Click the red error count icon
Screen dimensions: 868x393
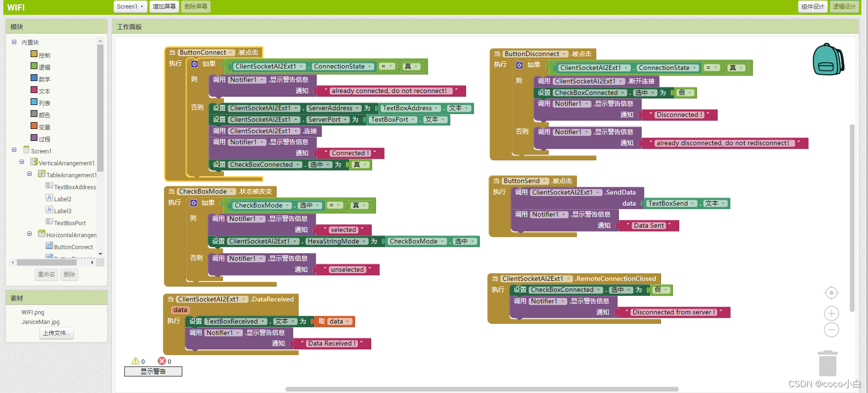162,361
